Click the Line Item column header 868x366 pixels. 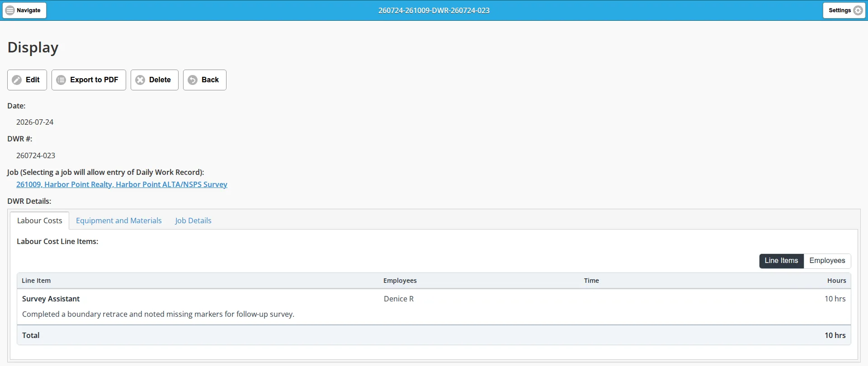[36, 281]
